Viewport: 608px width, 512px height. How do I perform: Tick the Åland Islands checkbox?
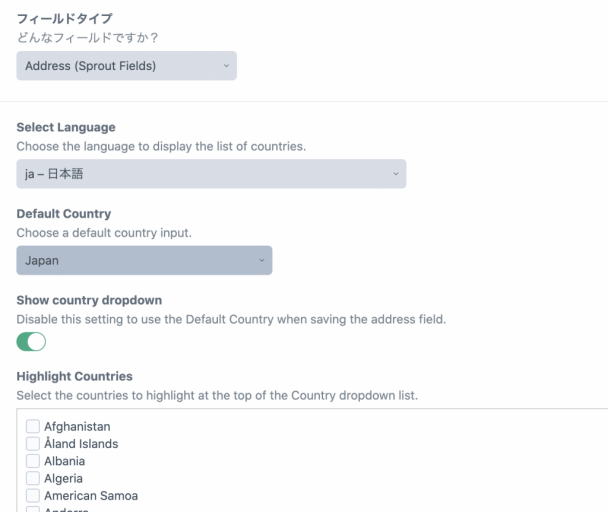[33, 444]
